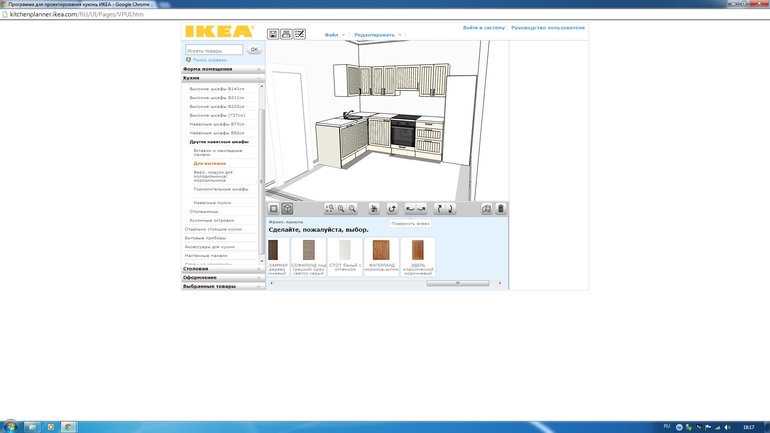This screenshot has width=770, height=433.
Task: Open the Файл dropdown menu
Action: [x=334, y=35]
